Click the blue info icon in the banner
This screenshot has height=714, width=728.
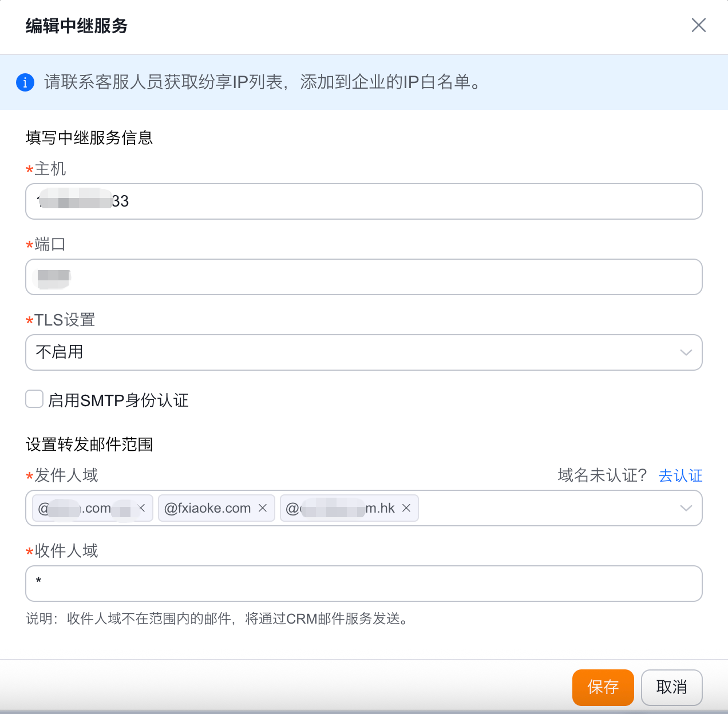pos(25,82)
